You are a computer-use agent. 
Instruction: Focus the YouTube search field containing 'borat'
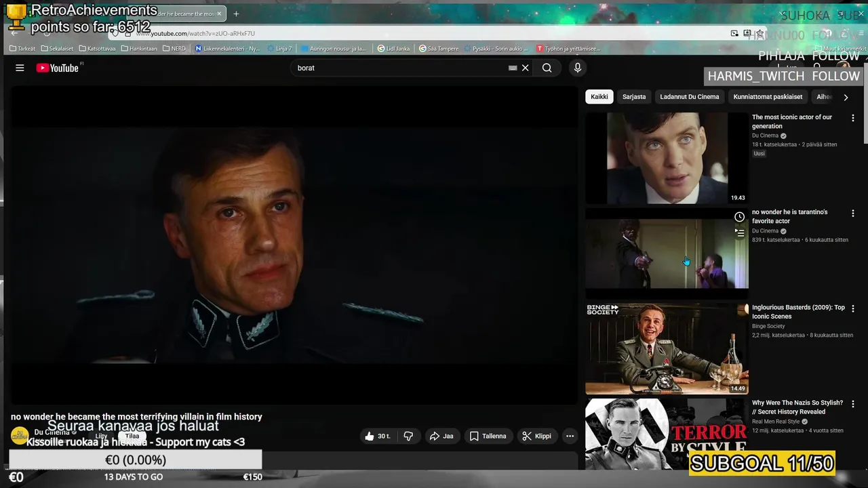(x=400, y=68)
